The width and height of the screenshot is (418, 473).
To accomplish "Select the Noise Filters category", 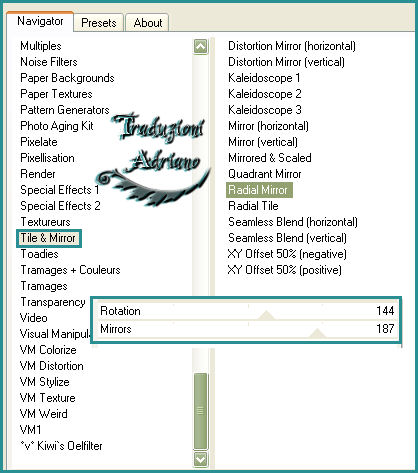I will (49, 62).
